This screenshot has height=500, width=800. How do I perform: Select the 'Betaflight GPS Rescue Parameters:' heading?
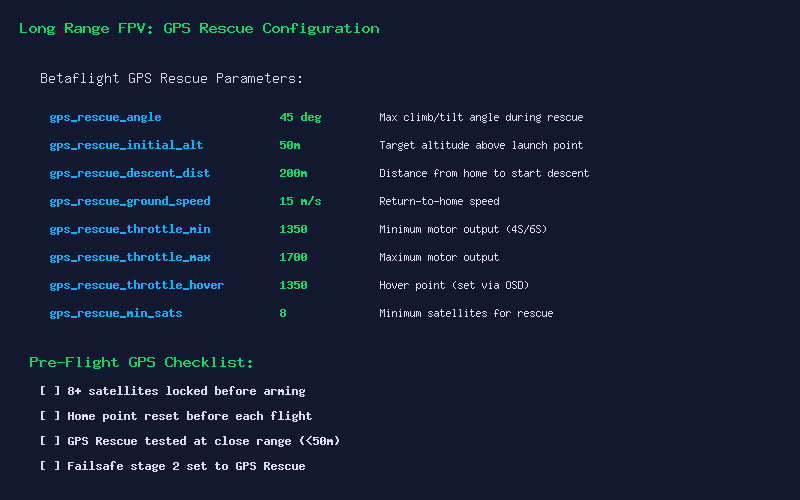[x=171, y=79]
